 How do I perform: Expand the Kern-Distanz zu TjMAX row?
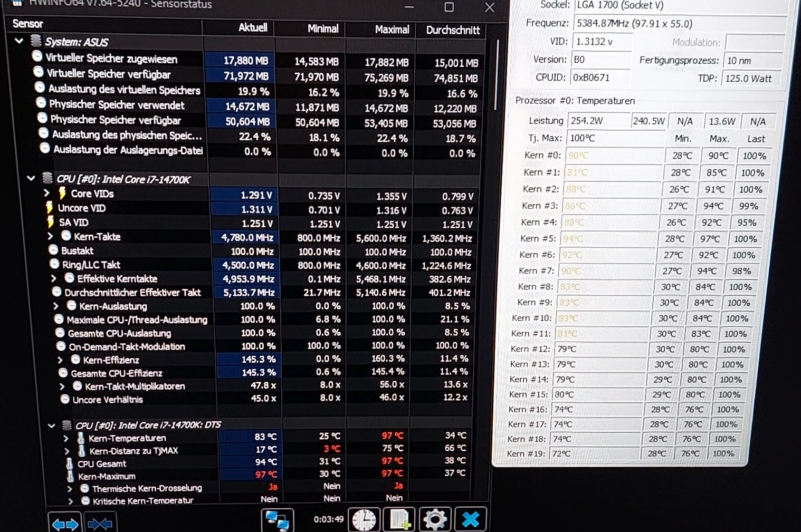[x=67, y=451]
